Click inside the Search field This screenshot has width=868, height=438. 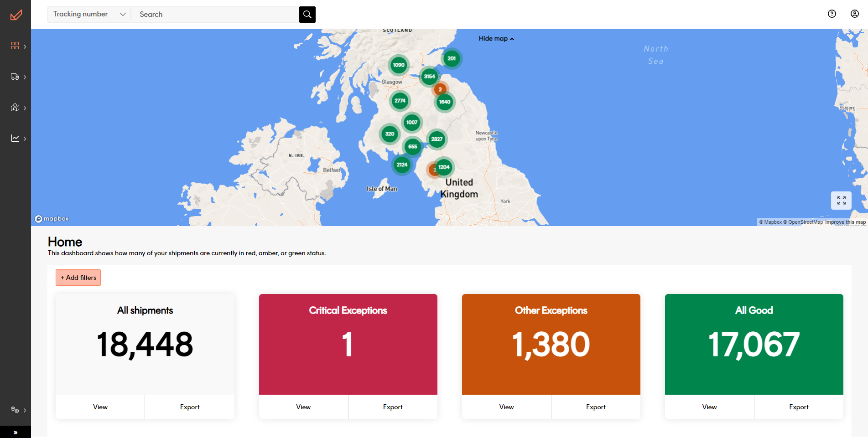[214, 14]
